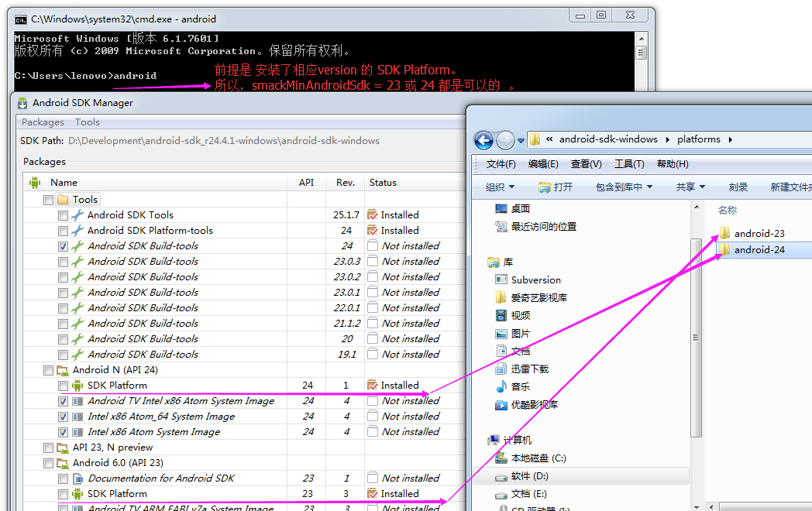Click the 名称 column header in Explorer
Image resolution: width=812 pixels, height=511 pixels.
727,210
